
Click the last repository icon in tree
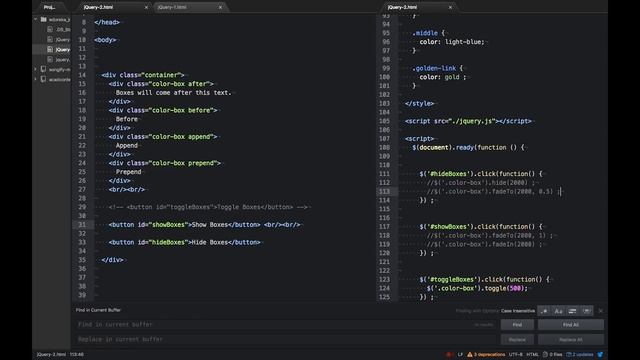[43, 79]
